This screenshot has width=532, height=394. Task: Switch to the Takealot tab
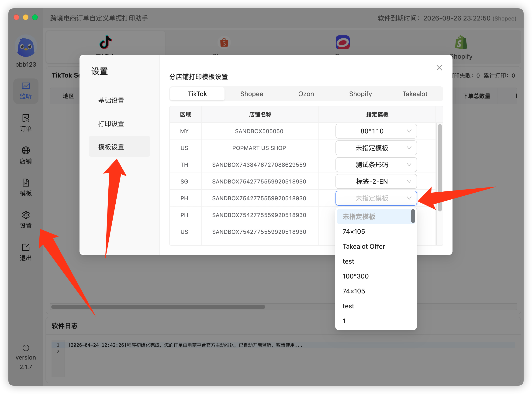tap(415, 94)
